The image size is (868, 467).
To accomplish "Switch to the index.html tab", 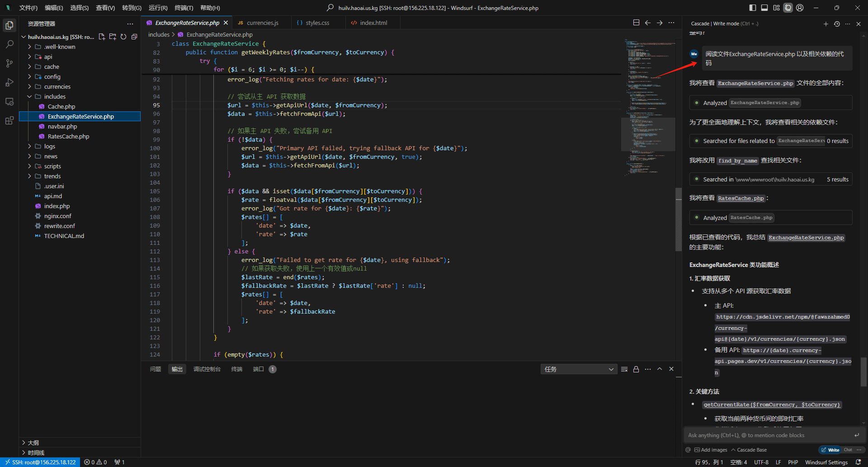I will click(x=373, y=23).
